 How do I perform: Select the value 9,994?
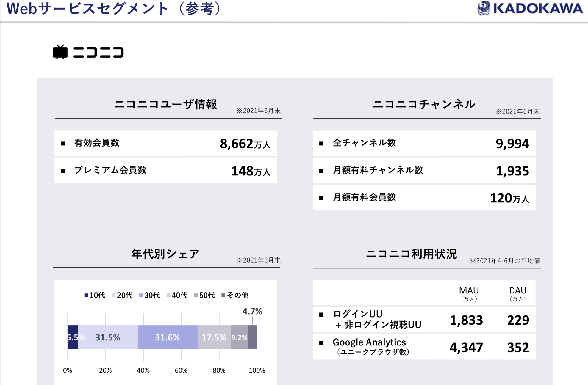click(512, 144)
